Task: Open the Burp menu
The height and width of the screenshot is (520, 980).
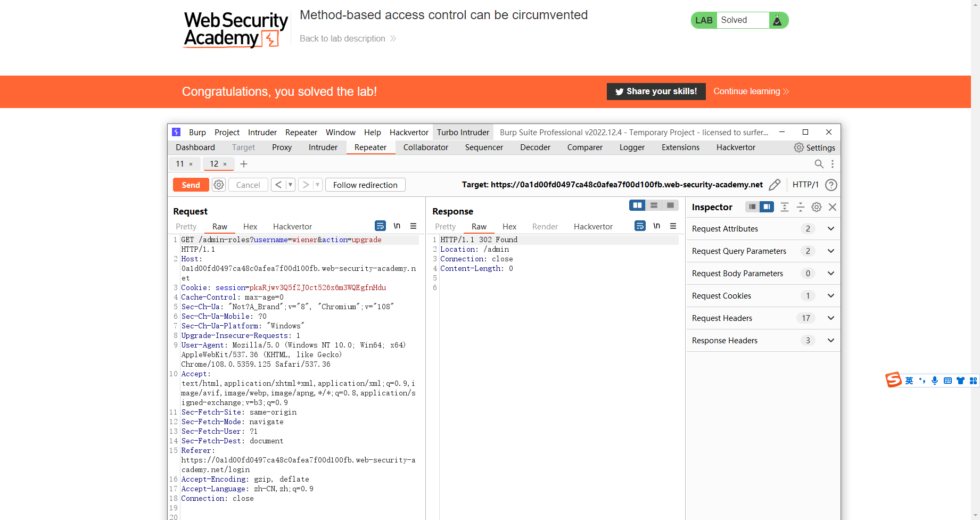Action: [197, 133]
